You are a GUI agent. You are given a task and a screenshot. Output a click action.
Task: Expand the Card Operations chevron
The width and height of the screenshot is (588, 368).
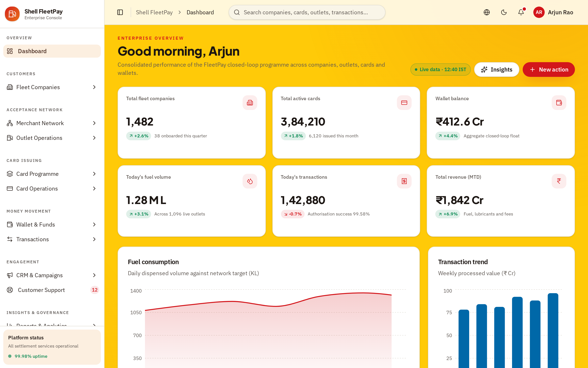click(x=94, y=188)
